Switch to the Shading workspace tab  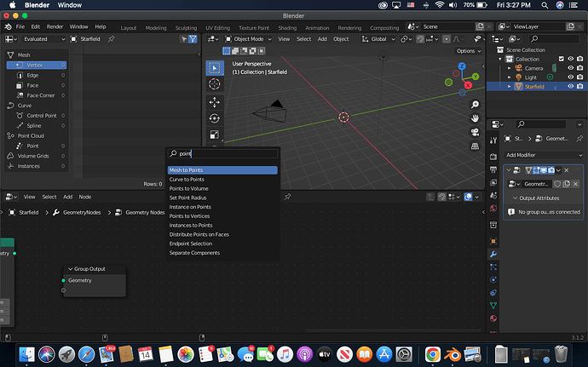[x=287, y=28]
